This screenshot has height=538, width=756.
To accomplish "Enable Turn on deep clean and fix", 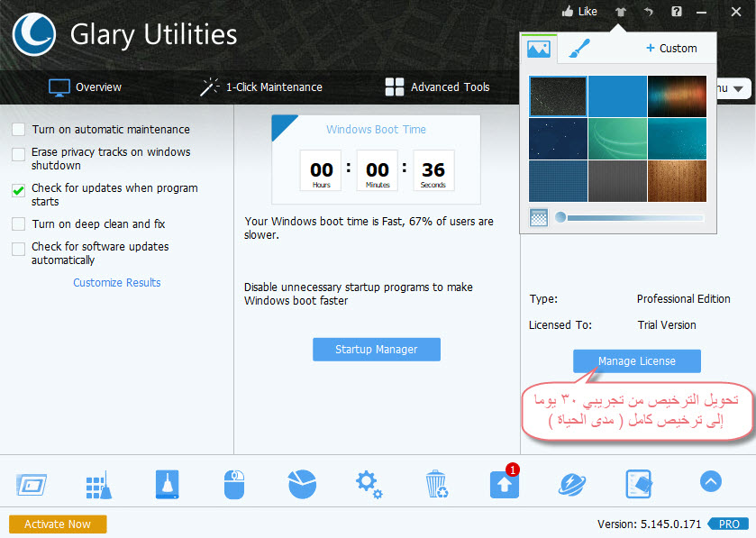I will (x=18, y=223).
